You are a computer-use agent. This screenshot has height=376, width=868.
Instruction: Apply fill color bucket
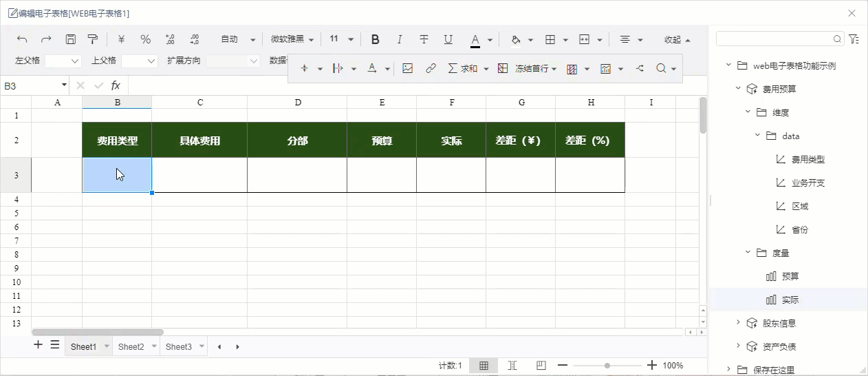coord(516,39)
